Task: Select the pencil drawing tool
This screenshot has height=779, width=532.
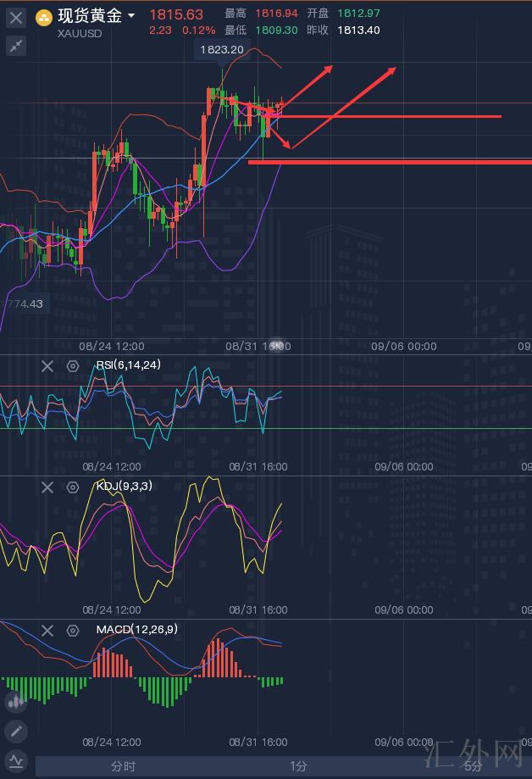Action: (x=15, y=732)
